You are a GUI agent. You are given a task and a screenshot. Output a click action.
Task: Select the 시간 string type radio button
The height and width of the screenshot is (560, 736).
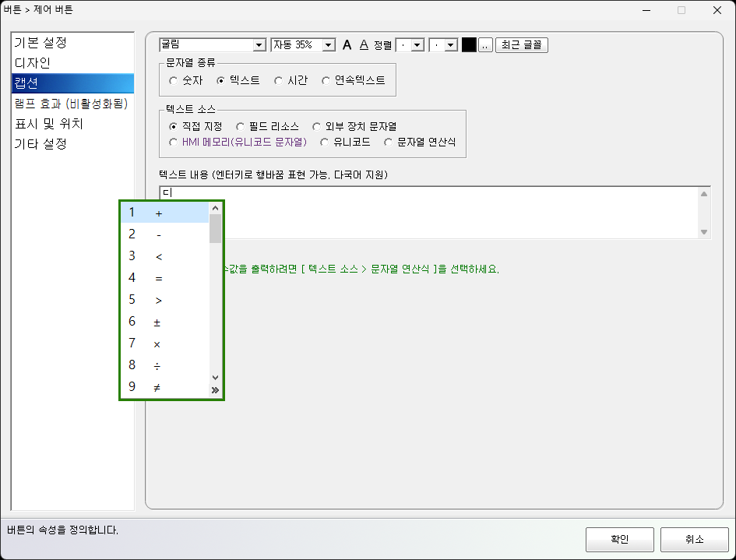pos(278,80)
